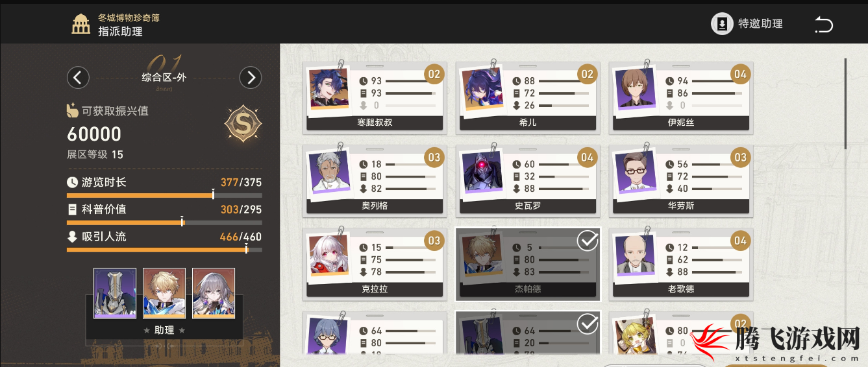Pick the 史瓦罗 assistant card

point(527,180)
